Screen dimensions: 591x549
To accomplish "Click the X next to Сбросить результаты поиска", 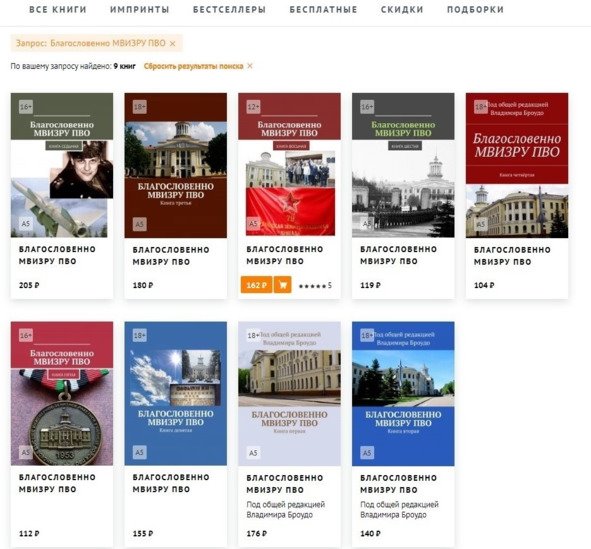I will click(250, 66).
